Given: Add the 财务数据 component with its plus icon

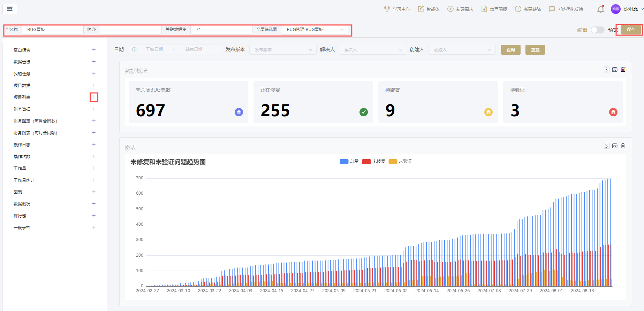Looking at the screenshot, I should tap(94, 109).
